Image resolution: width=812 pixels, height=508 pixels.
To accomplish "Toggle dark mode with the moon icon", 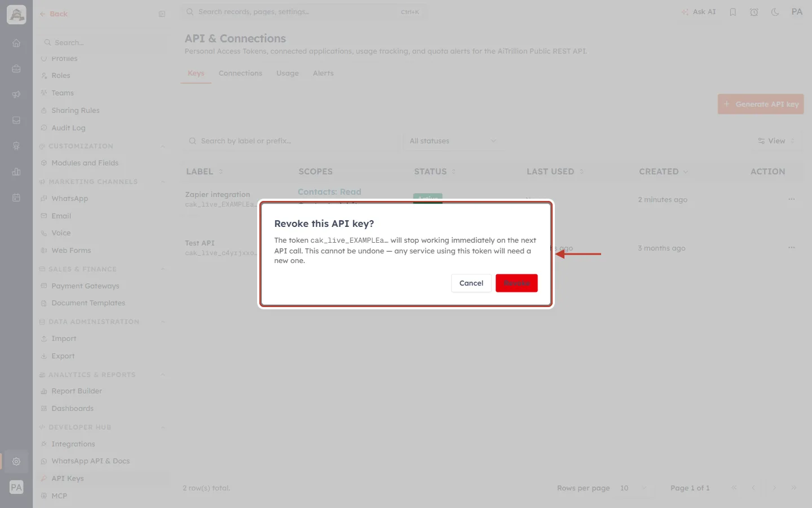I will [x=775, y=12].
